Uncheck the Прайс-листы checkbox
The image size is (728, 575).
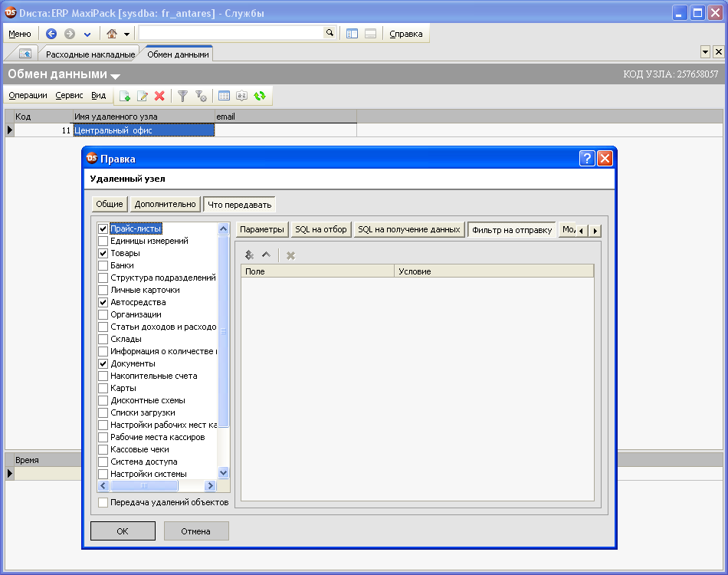pyautogui.click(x=103, y=228)
